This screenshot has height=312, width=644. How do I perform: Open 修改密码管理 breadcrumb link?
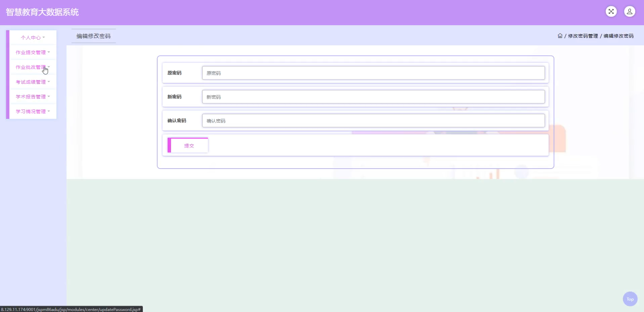[x=583, y=36]
